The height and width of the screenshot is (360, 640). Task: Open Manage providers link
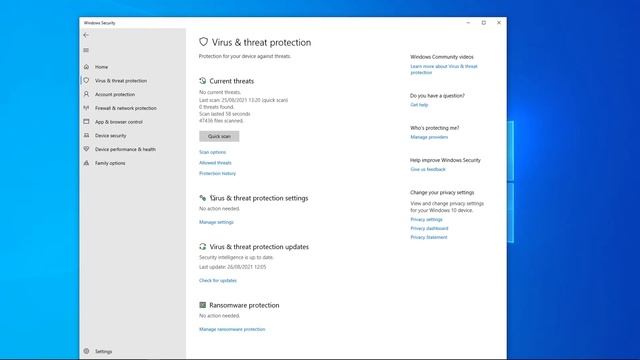(x=429, y=137)
